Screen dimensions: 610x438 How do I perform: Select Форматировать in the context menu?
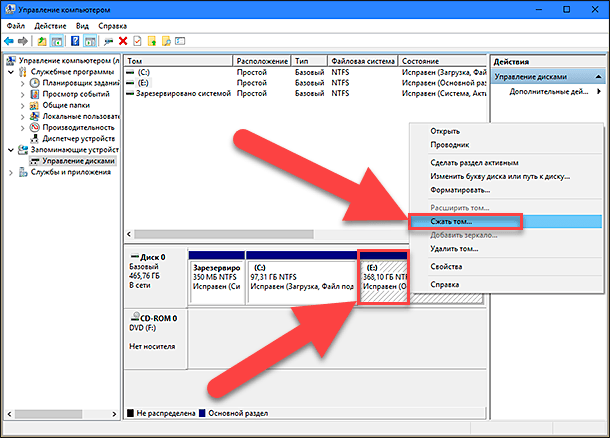460,190
